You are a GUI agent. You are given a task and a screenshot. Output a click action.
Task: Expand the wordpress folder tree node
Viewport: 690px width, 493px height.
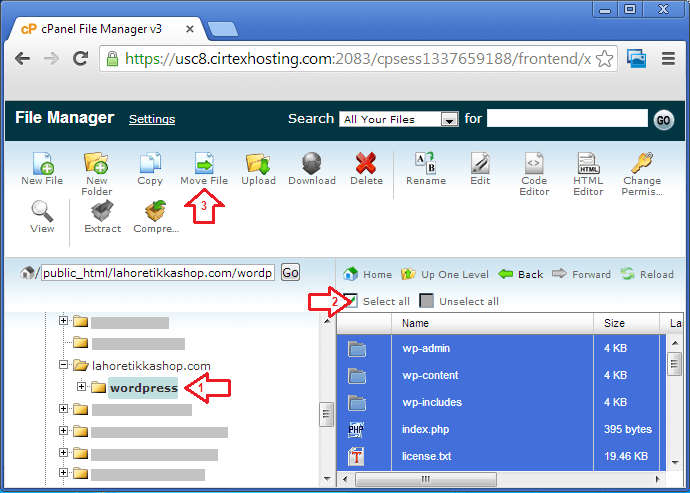[x=81, y=386]
